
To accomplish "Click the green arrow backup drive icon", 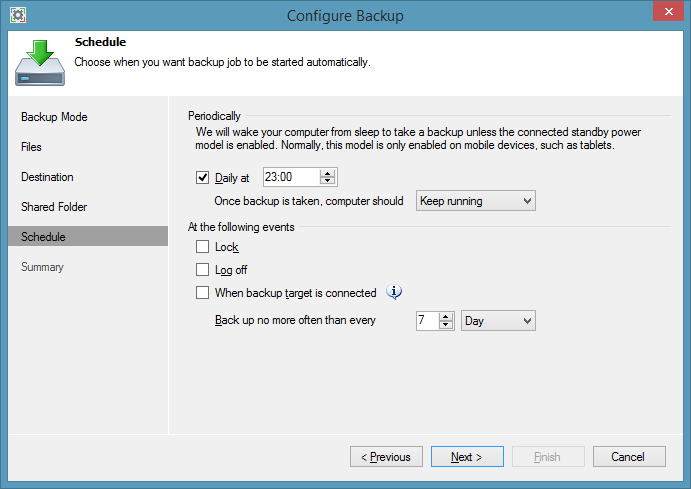I will point(40,62).
